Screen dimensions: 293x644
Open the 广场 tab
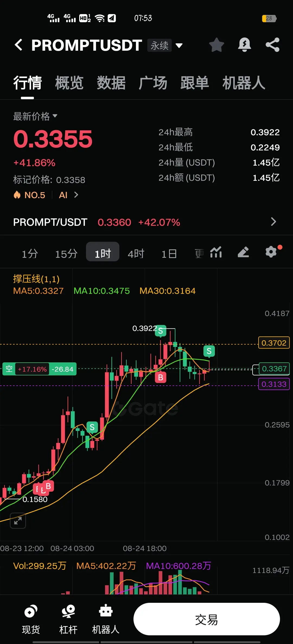pos(153,83)
